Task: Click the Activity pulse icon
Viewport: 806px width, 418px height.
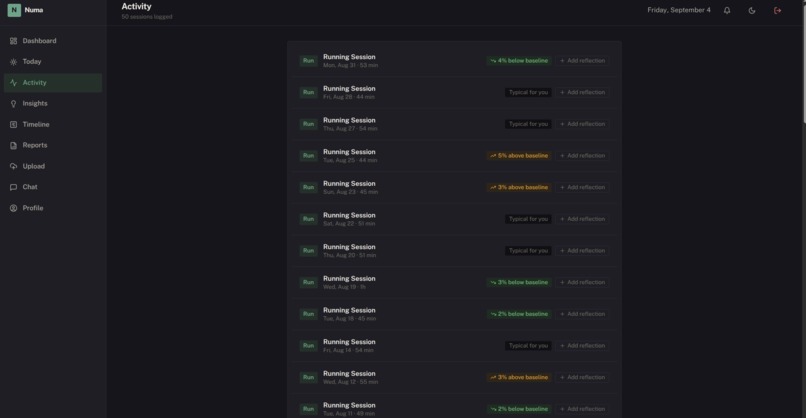Action: (13, 82)
